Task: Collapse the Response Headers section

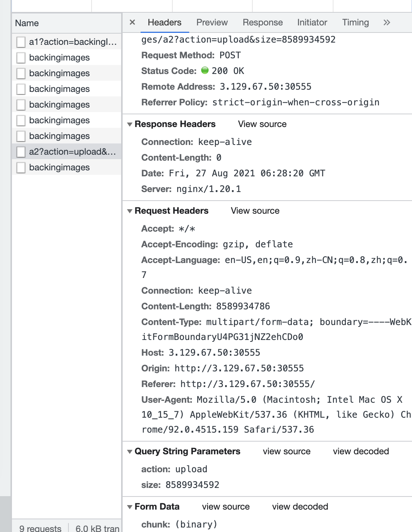Action: [129, 124]
